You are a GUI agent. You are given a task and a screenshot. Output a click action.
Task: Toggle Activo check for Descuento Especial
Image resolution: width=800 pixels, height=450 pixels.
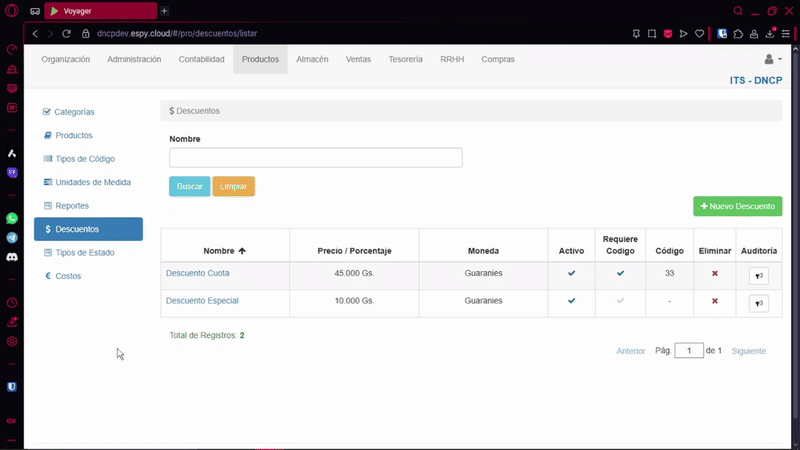572,301
